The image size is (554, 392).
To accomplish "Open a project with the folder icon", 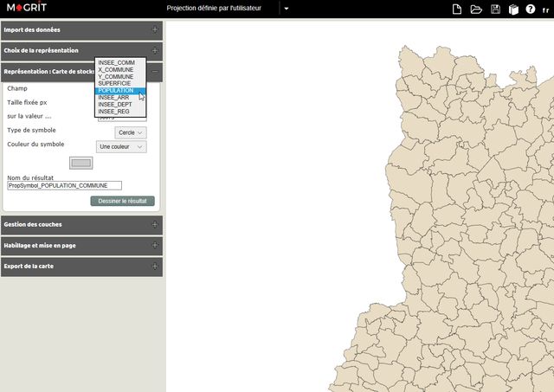I will 476,9.
